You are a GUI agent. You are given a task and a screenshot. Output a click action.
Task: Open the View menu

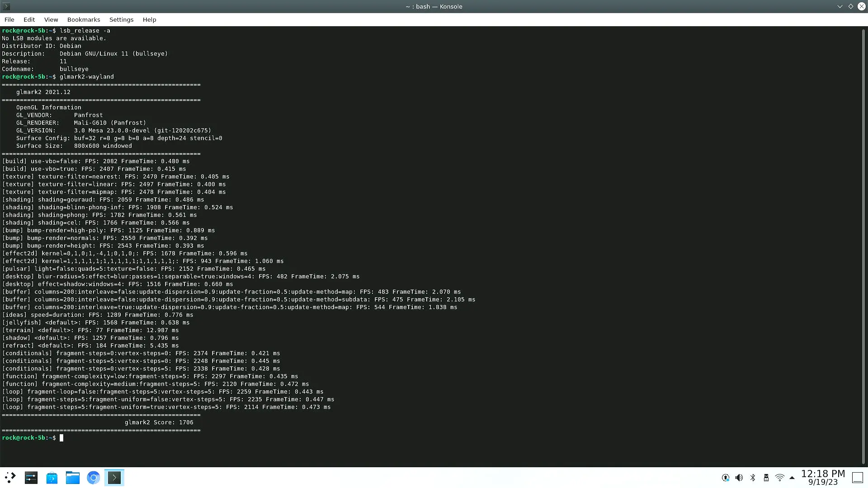click(x=51, y=19)
